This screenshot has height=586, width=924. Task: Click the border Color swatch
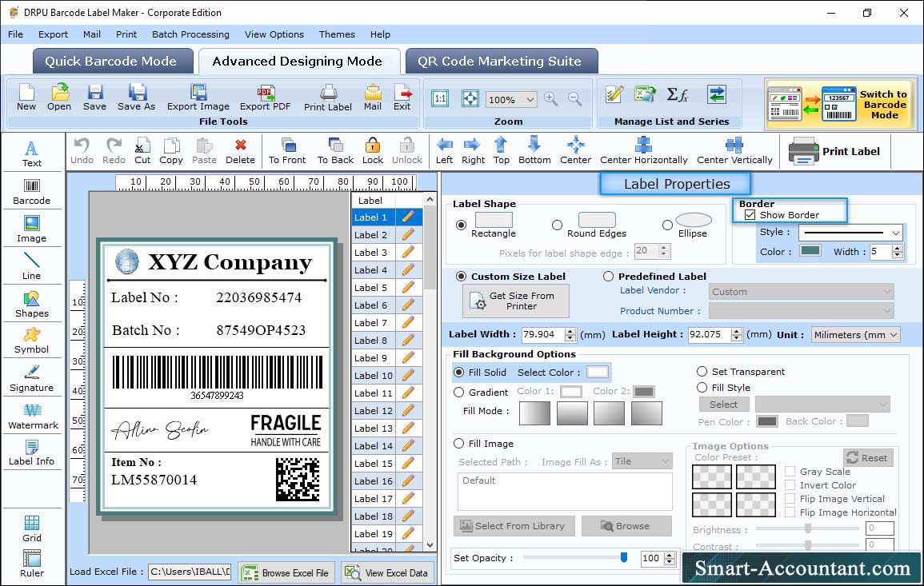tap(810, 251)
